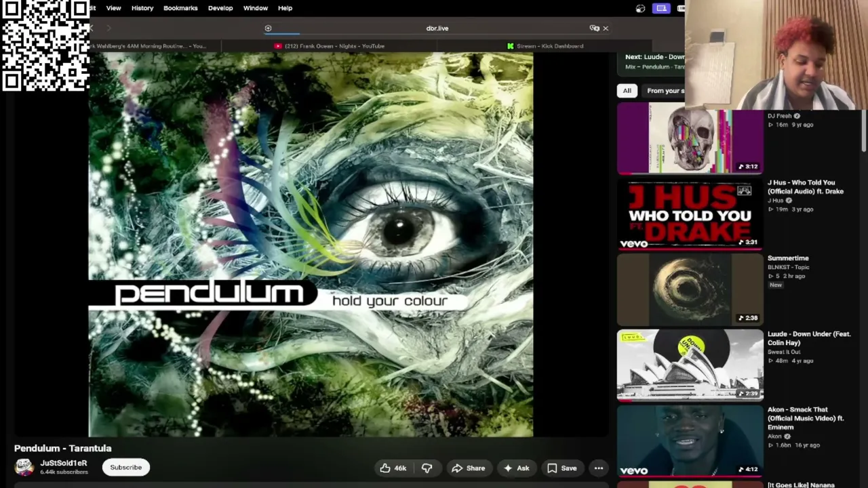Click the Akon channel name
868x488 pixels.
774,436
